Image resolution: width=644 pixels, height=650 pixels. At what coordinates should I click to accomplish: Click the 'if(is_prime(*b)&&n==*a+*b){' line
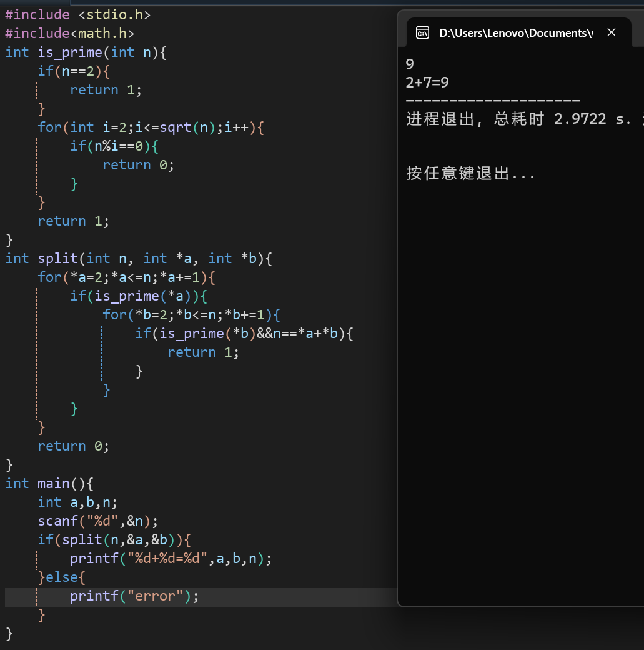click(x=244, y=333)
